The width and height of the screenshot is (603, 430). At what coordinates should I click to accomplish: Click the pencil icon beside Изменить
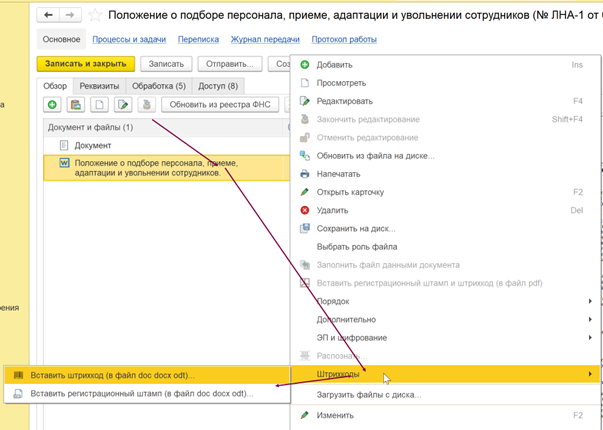pyautogui.click(x=305, y=415)
